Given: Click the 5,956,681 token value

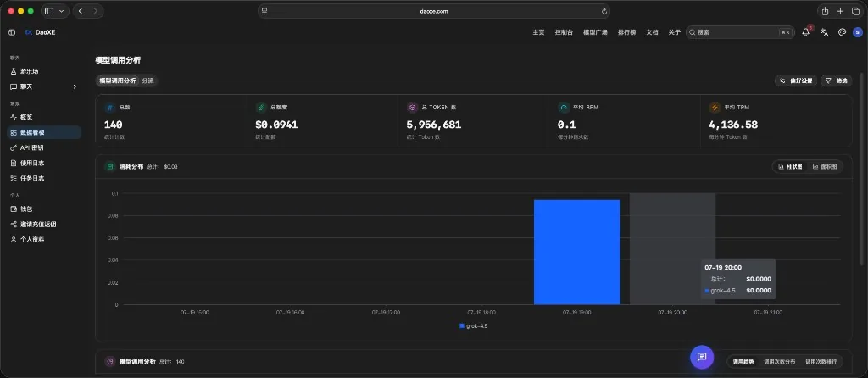Looking at the screenshot, I should (x=434, y=125).
